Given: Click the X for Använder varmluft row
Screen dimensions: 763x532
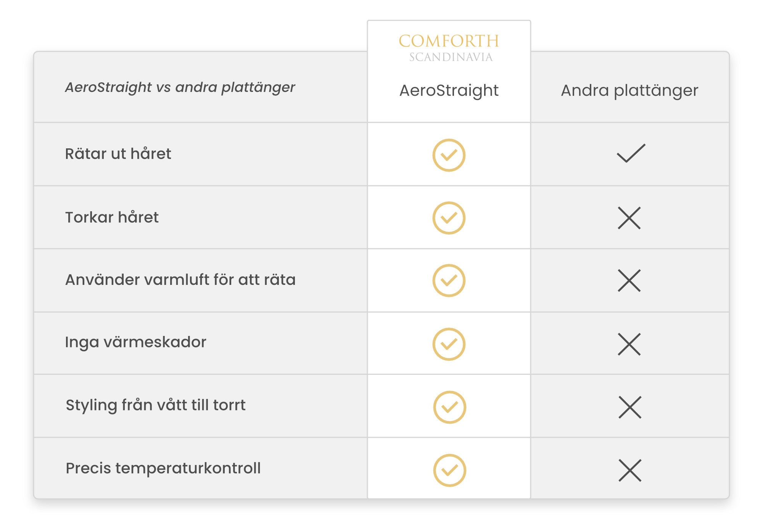Looking at the screenshot, I should click(629, 280).
